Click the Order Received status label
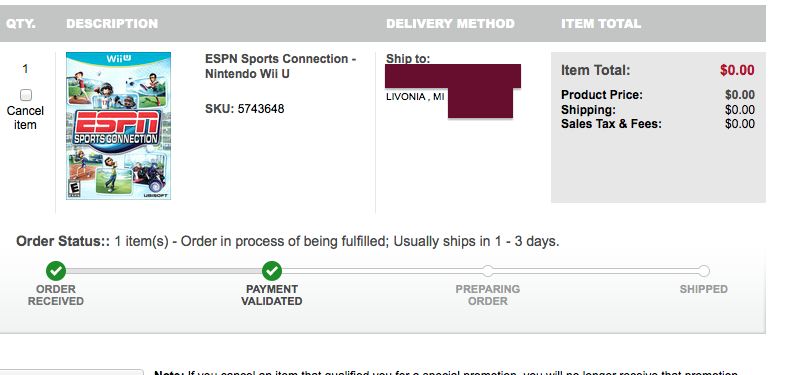 coord(56,295)
